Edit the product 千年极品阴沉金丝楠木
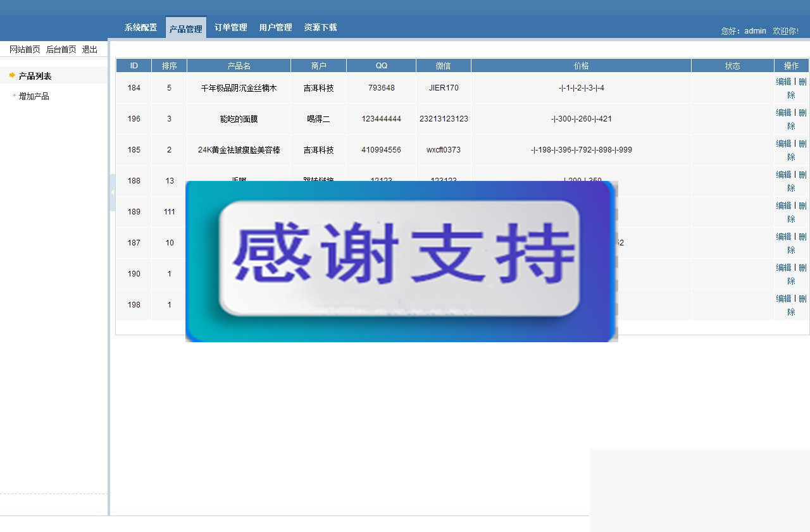The image size is (810, 532). pyautogui.click(x=783, y=81)
